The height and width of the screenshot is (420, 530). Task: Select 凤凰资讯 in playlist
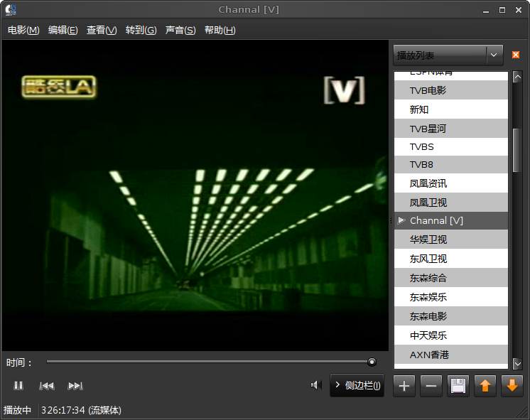[451, 183]
